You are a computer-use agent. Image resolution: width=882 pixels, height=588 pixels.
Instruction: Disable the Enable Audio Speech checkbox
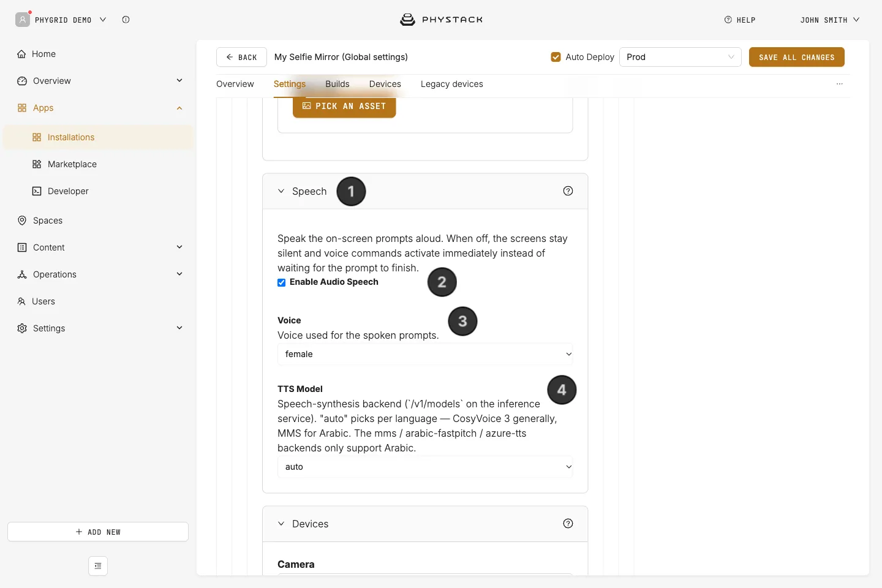click(x=282, y=282)
